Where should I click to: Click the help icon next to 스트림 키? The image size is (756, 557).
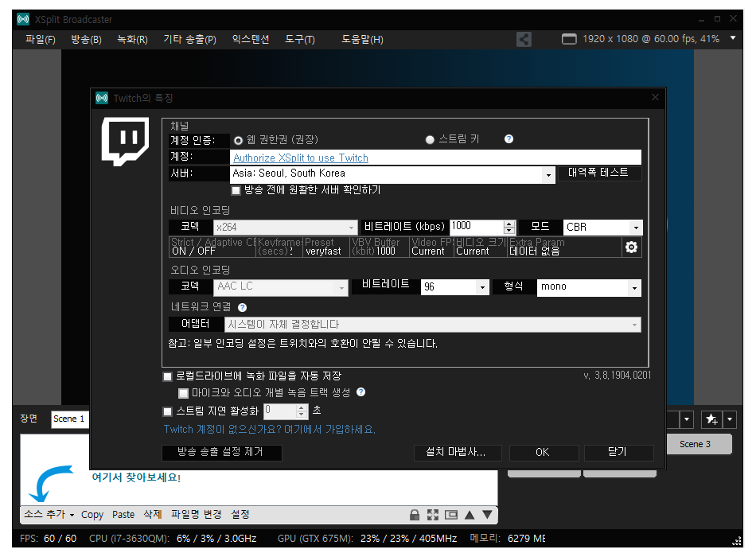click(x=509, y=139)
